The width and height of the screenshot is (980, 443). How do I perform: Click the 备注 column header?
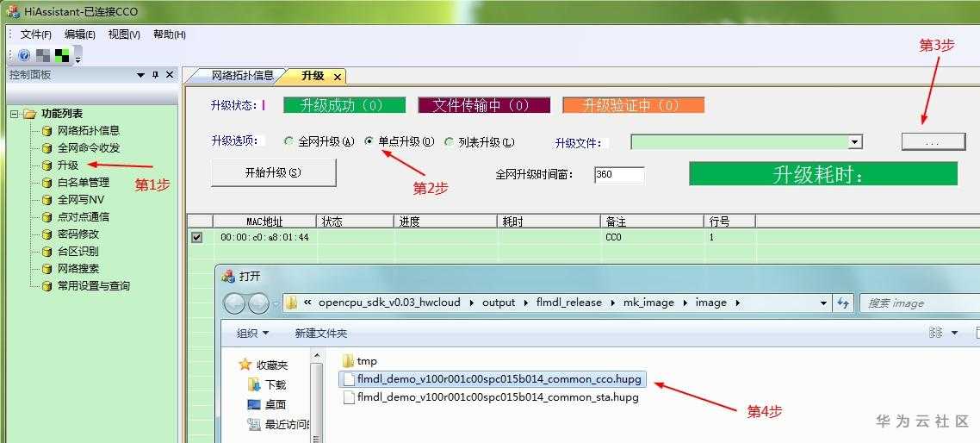651,221
